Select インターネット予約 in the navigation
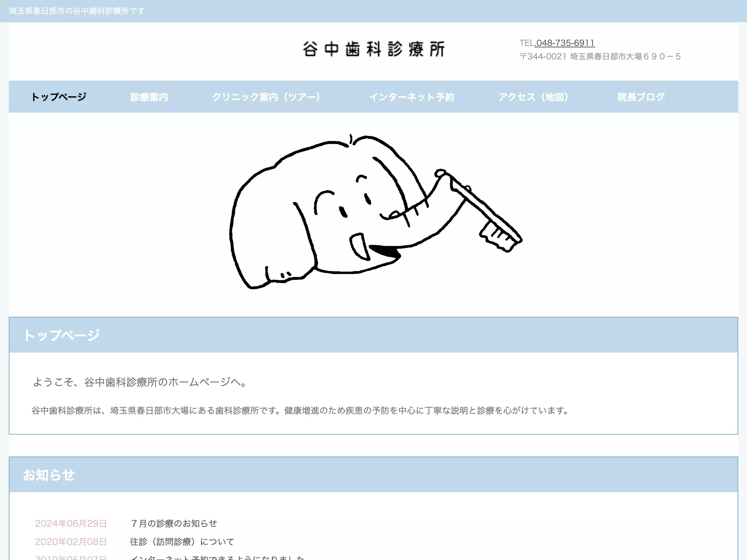The width and height of the screenshot is (747, 560). 411,97
